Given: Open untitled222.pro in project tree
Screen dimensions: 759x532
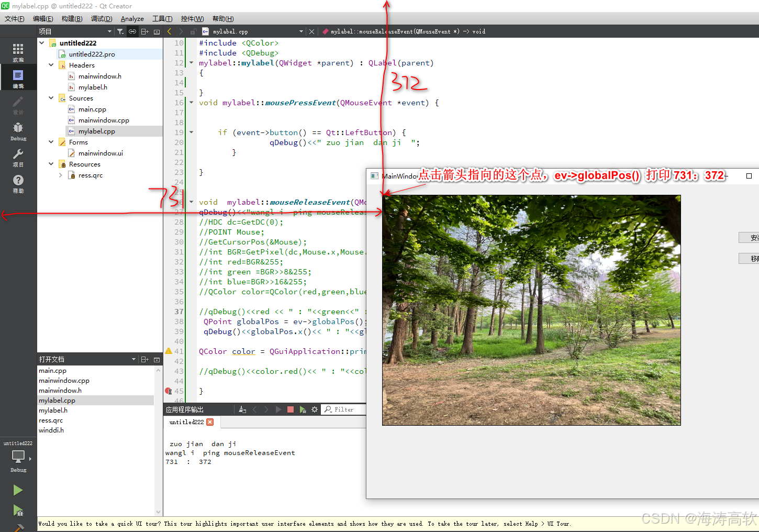Looking at the screenshot, I should [92, 54].
